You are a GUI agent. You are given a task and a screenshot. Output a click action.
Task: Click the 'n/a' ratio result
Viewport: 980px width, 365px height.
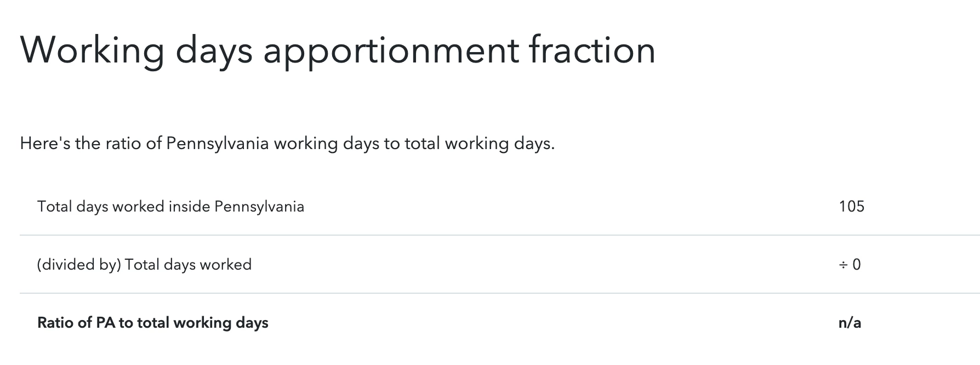click(x=850, y=323)
